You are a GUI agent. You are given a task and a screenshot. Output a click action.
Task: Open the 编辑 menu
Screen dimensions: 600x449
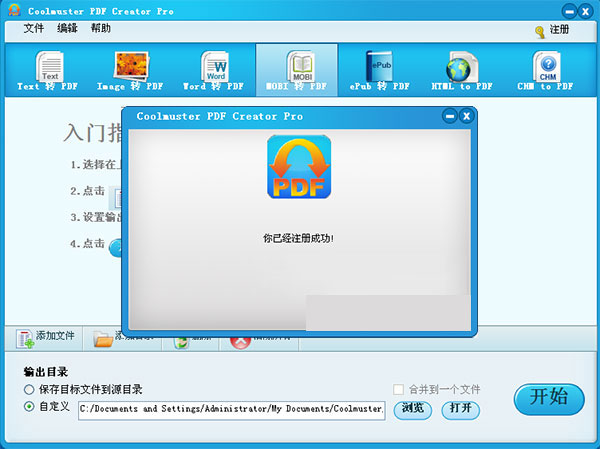[x=67, y=28]
